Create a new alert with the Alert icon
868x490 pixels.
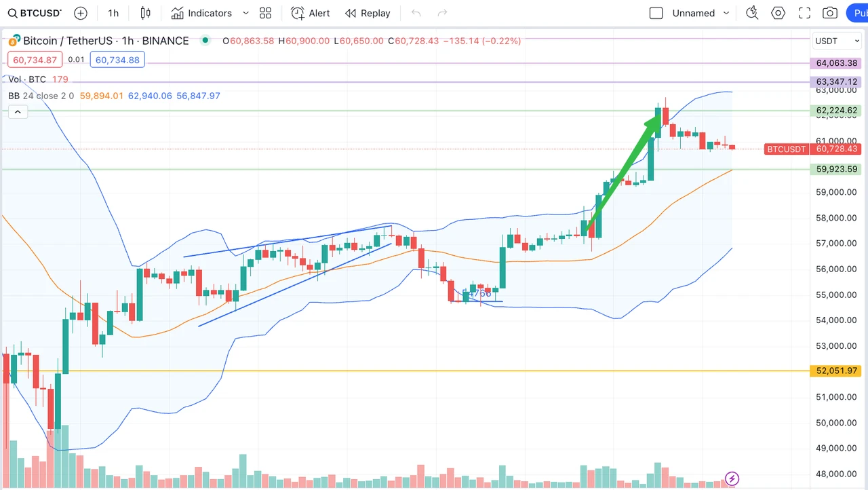309,13
